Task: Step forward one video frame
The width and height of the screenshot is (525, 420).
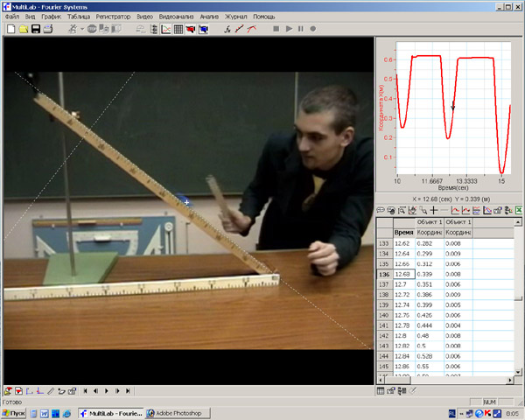Action: (x=117, y=391)
